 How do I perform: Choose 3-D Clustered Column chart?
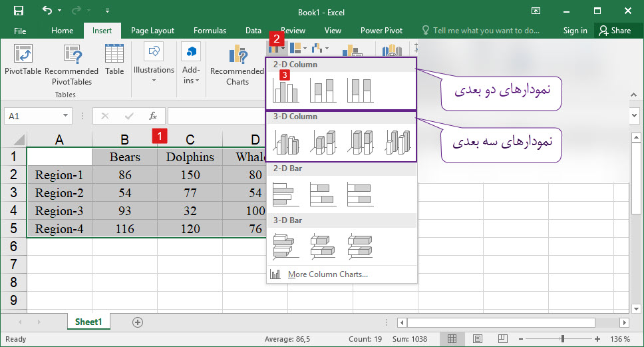pos(286,143)
